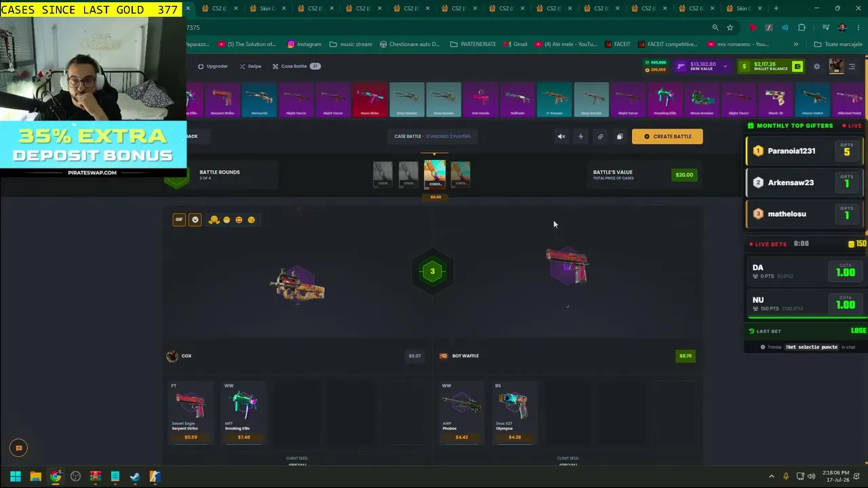Select the first grey case round thumbnail
The width and height of the screenshot is (868, 488).
click(382, 174)
